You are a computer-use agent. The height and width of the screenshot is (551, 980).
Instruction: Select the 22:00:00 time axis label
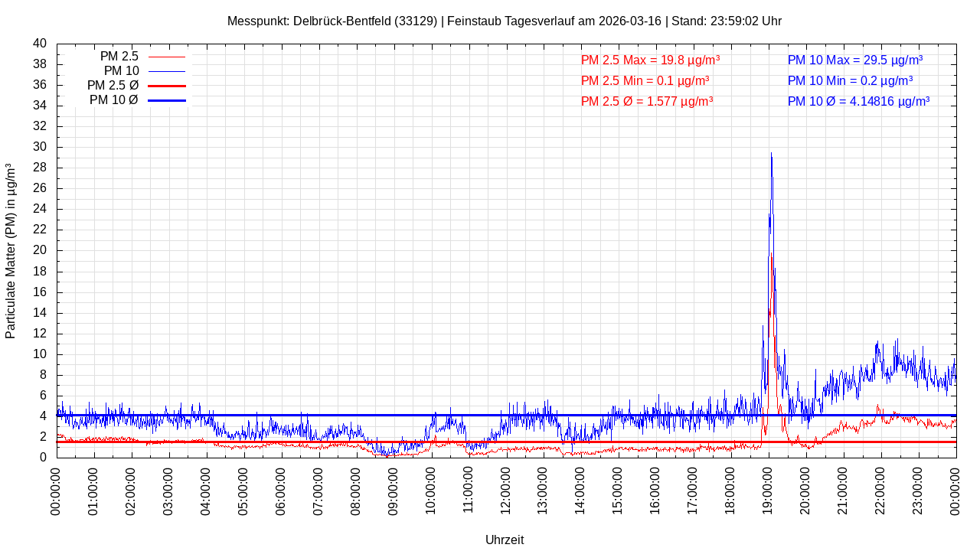(881, 491)
